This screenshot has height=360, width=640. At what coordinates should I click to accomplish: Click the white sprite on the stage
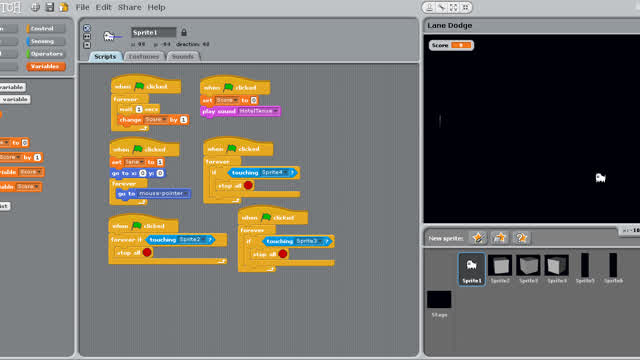[600, 178]
